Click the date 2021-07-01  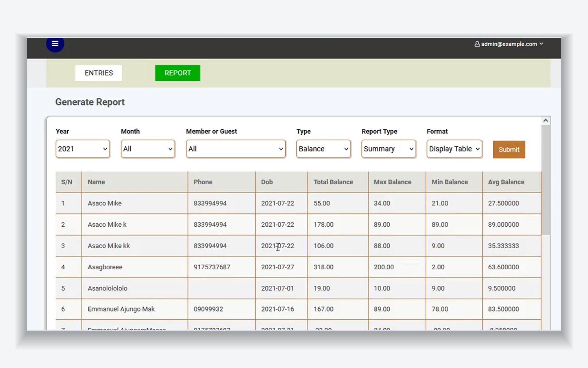click(277, 288)
